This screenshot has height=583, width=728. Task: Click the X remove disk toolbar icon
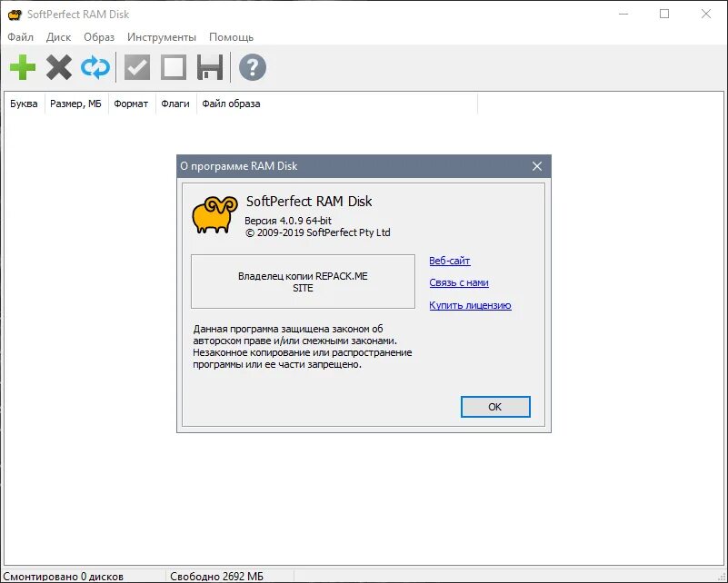click(58, 67)
